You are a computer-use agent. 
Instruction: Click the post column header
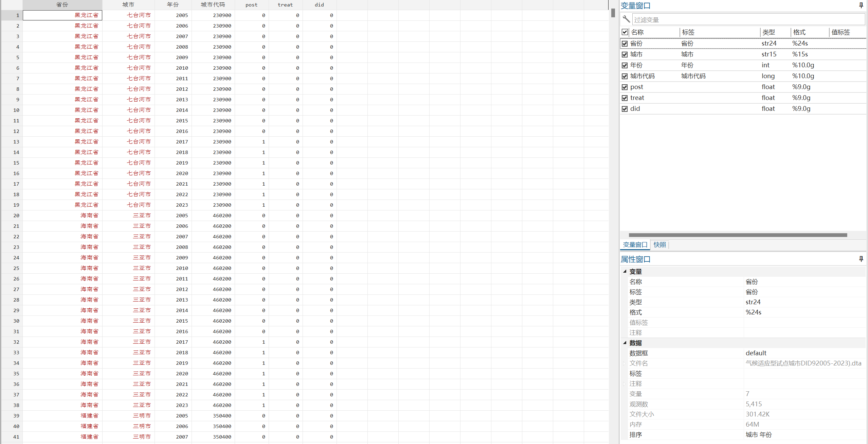pyautogui.click(x=251, y=5)
